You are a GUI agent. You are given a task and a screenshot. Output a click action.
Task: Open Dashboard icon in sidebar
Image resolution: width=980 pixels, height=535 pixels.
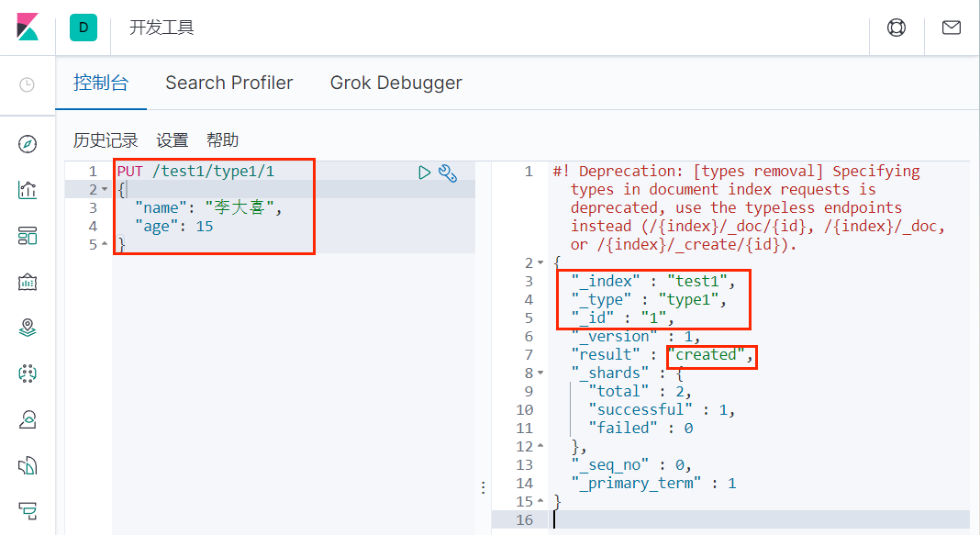pyautogui.click(x=28, y=236)
